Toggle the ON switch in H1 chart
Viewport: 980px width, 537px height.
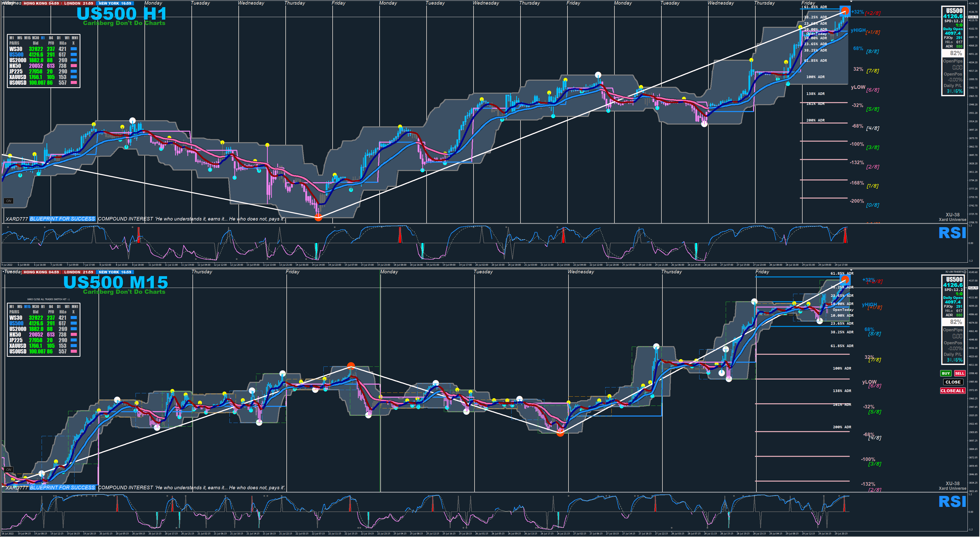click(x=8, y=201)
